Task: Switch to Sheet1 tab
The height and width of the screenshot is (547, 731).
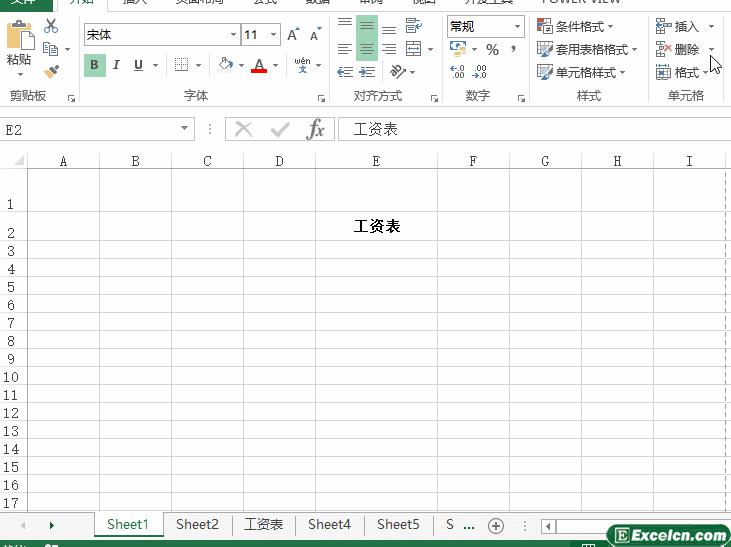Action: click(x=128, y=525)
